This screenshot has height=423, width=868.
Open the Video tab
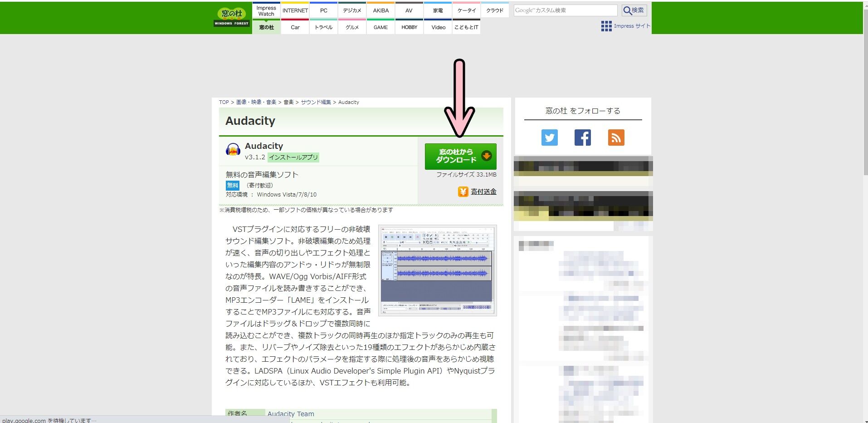tap(438, 27)
